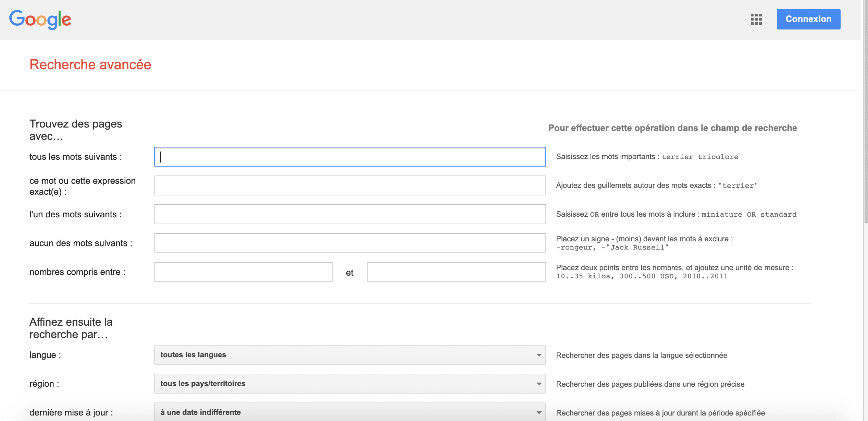Click the 'langue :' label
This screenshot has height=421, width=868.
click(x=45, y=355)
